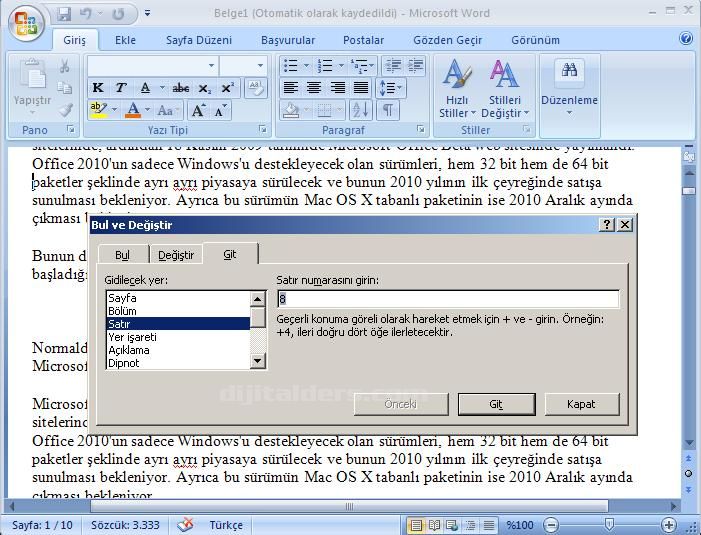701x535 pixels.
Task: Click the zoom out minus button
Action: (x=552, y=525)
